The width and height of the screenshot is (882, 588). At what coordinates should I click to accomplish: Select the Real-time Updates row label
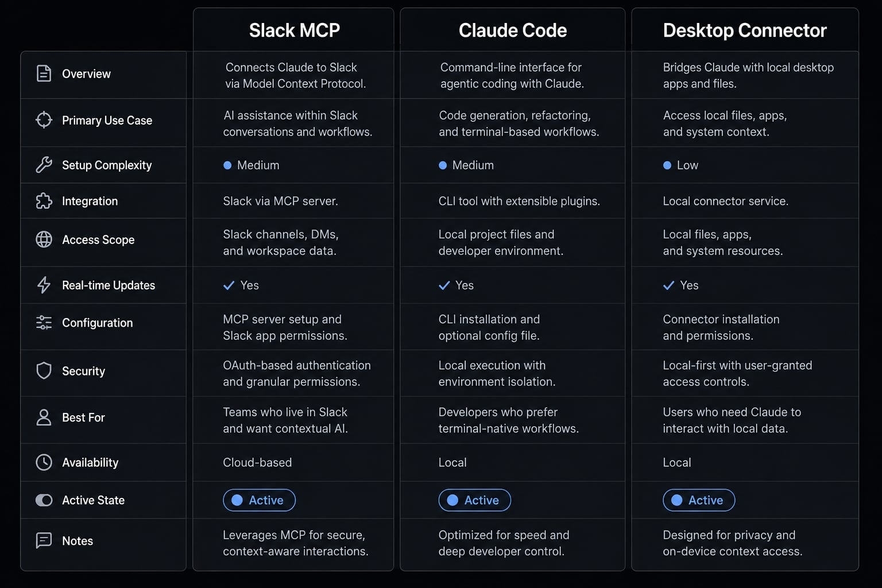pos(109,285)
